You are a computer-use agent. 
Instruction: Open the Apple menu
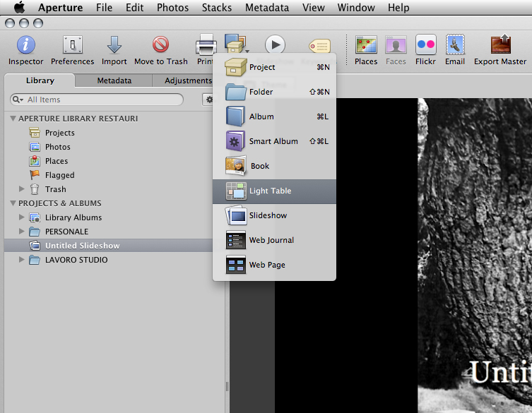20,7
